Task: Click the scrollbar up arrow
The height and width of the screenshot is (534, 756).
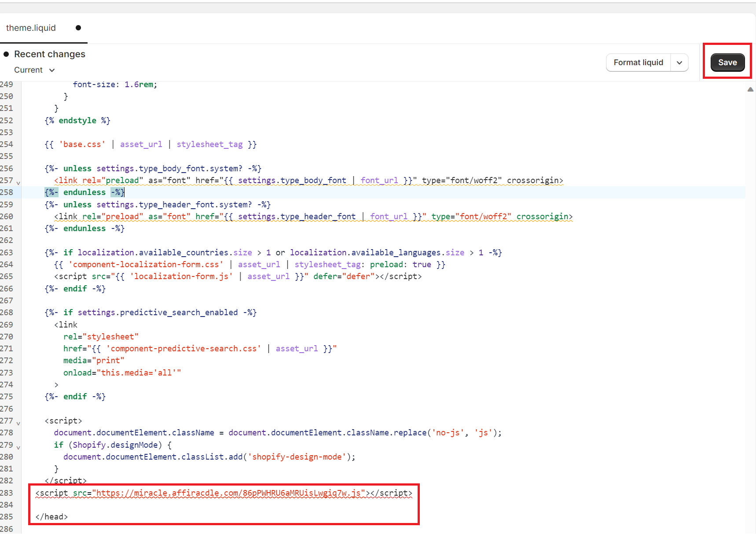Action: (x=750, y=89)
